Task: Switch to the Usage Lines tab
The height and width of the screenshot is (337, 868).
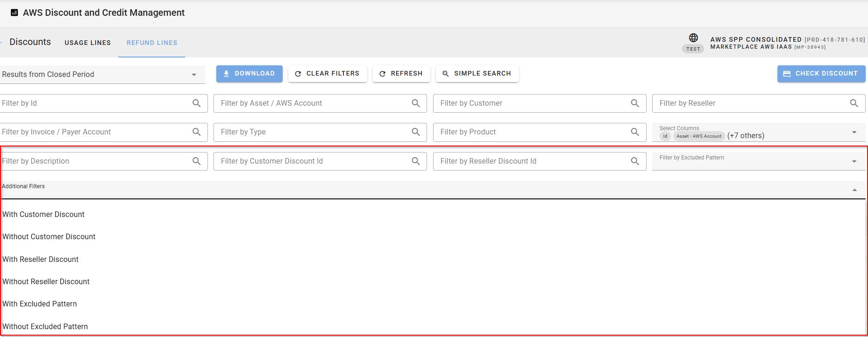Action: [88, 43]
